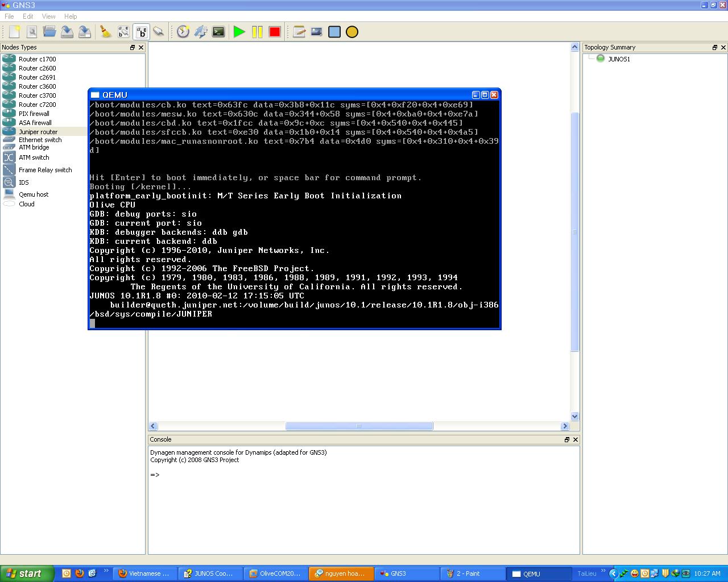Screen dimensions: 728x582
Task: Close the Console panel
Action: pyautogui.click(x=576, y=440)
